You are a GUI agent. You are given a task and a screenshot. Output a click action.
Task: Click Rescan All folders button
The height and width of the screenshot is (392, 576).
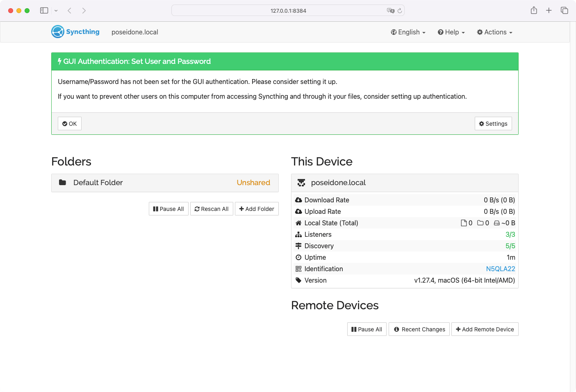[x=212, y=209]
